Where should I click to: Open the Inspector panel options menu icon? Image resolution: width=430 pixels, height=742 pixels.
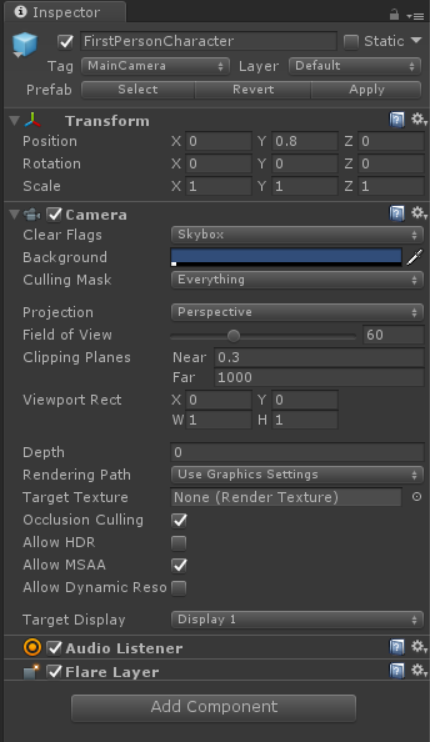[415, 16]
